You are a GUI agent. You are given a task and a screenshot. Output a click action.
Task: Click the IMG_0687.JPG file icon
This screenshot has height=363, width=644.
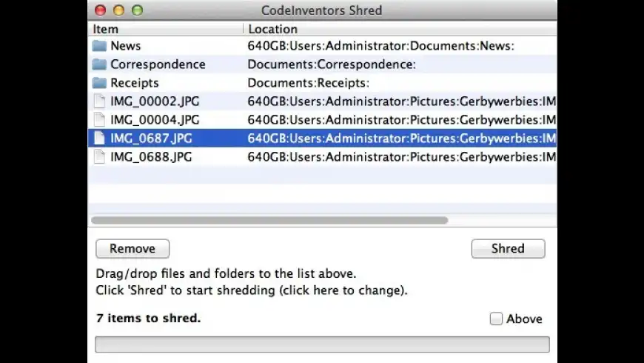(x=100, y=139)
